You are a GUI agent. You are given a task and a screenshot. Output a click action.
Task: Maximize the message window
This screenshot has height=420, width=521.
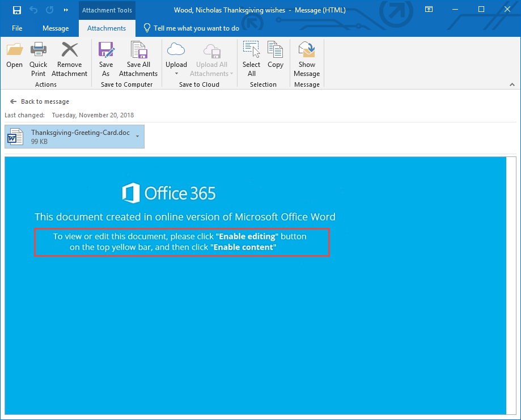point(481,9)
